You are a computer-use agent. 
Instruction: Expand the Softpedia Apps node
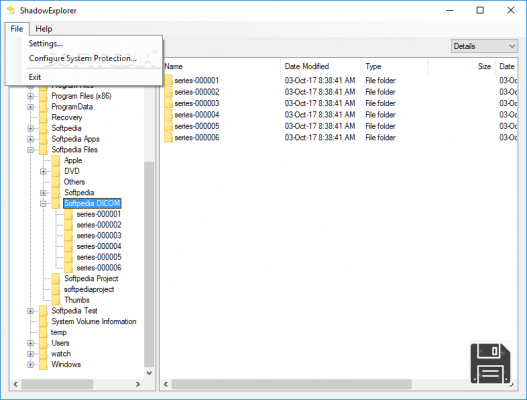(x=31, y=139)
